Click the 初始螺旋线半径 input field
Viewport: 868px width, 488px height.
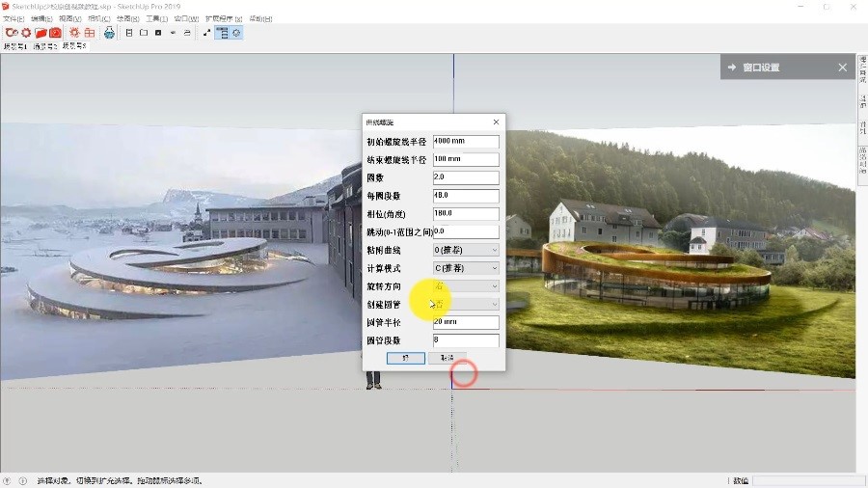point(466,142)
